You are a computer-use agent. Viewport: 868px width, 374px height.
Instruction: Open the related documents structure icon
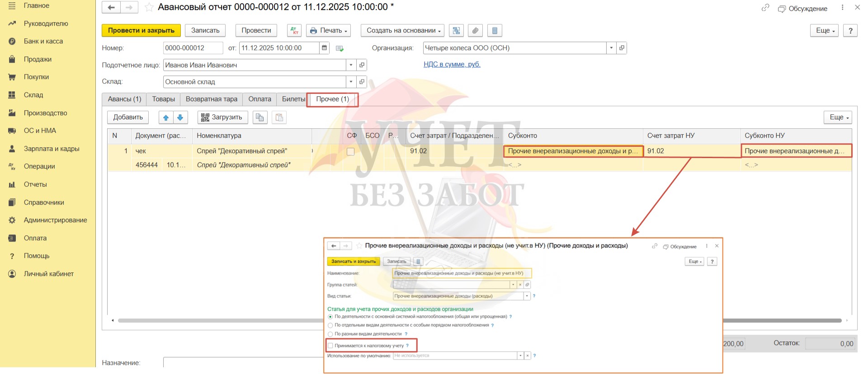coord(456,30)
